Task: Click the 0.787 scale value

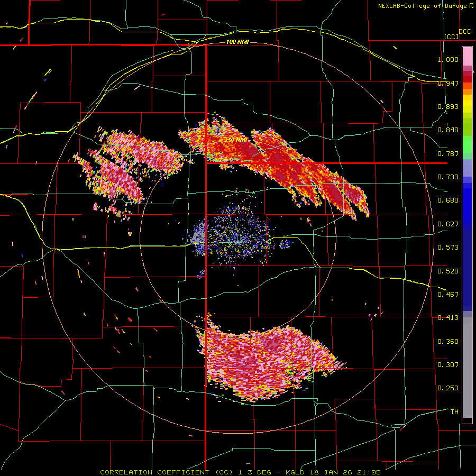Action: tap(448, 153)
